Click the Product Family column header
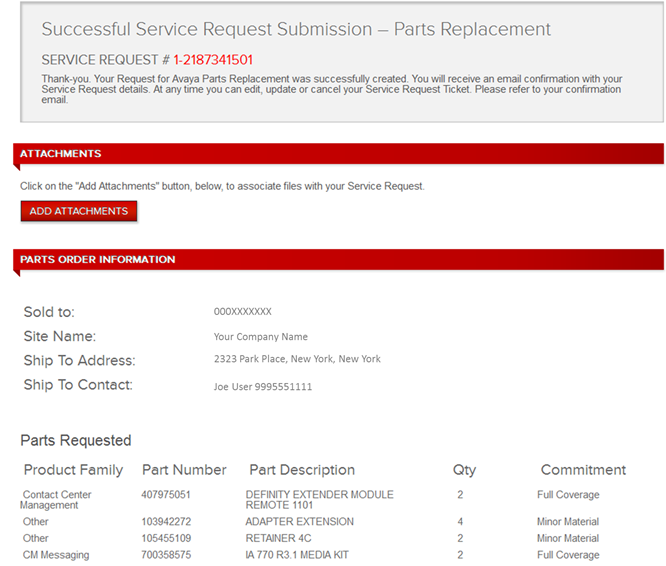 [73, 470]
